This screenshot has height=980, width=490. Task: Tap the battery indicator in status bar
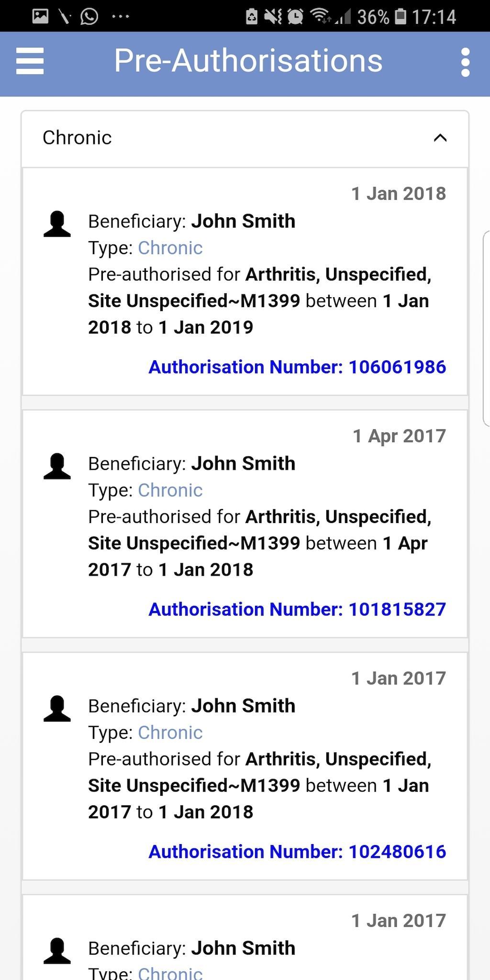[401, 17]
